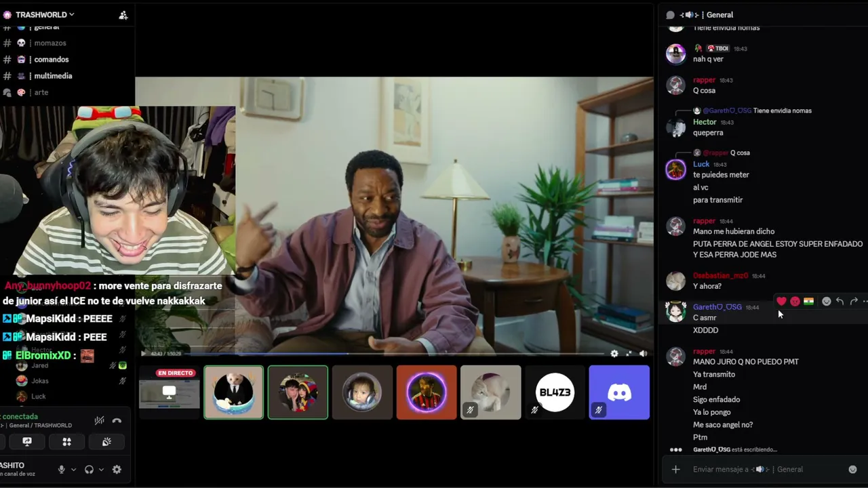Click Dsebastian username above 'Y ahora?'
Viewport: 868px width, 488px height.
(x=720, y=276)
